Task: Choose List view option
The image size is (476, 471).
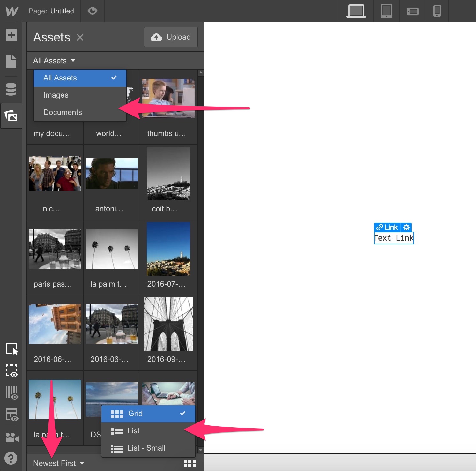Action: [148, 431]
